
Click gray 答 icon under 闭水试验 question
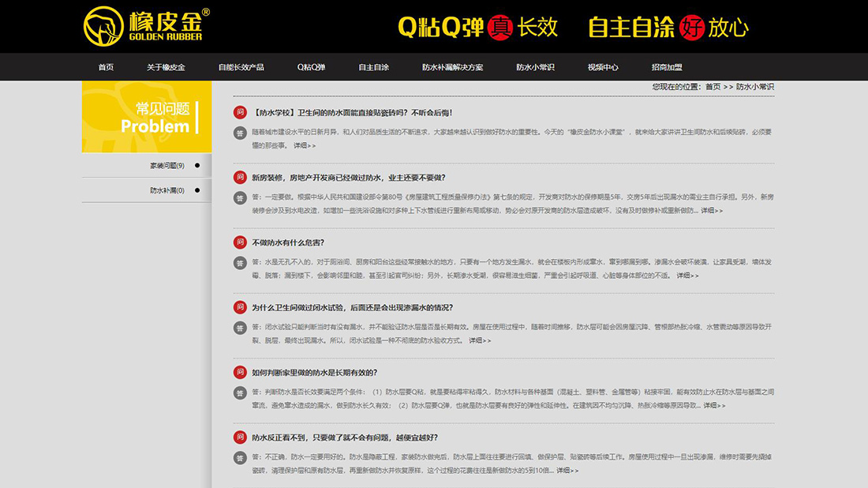tap(240, 328)
